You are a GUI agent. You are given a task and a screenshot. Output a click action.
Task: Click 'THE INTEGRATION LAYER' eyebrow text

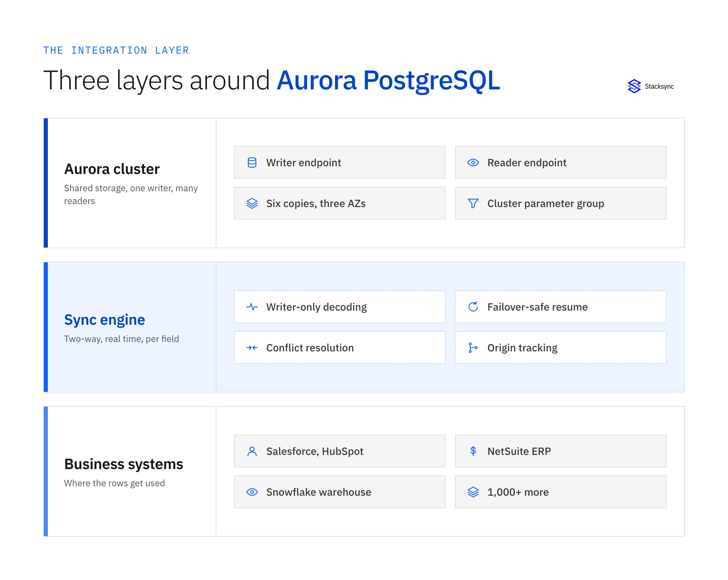[x=116, y=50]
